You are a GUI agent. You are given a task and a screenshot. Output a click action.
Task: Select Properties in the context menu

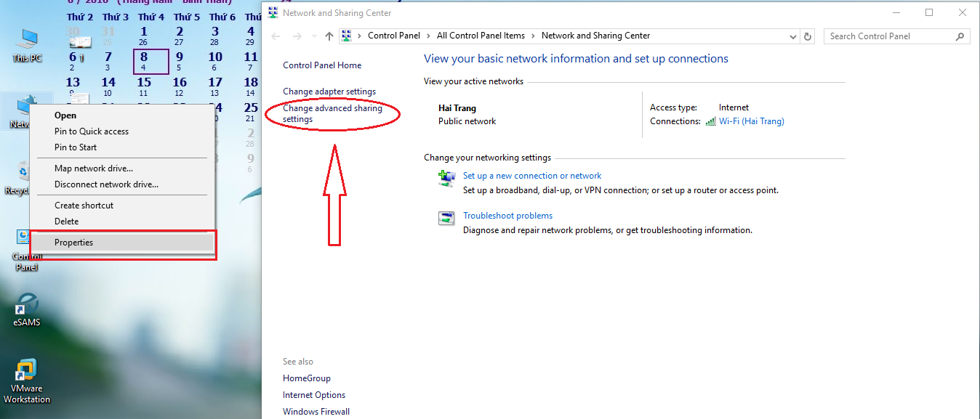coord(122,243)
